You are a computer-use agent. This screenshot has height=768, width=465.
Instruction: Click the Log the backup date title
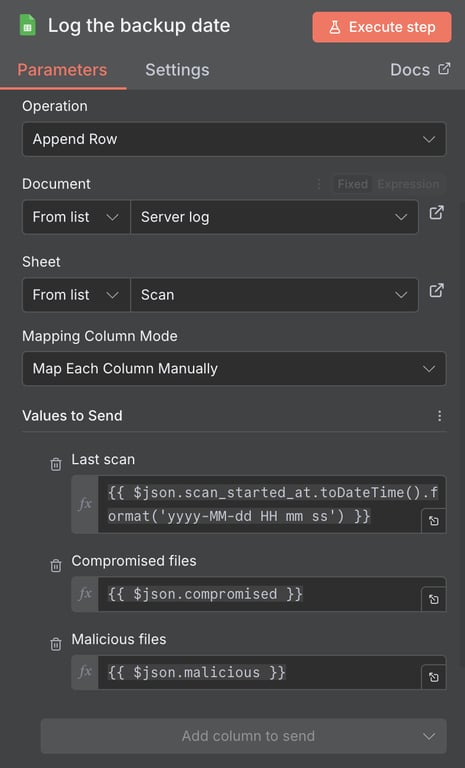tap(139, 25)
